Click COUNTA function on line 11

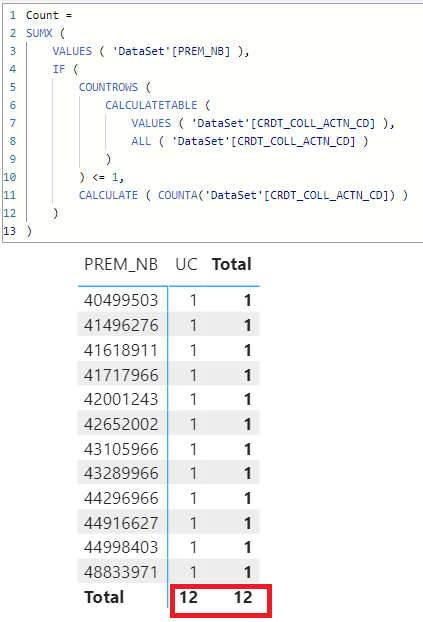(177, 195)
